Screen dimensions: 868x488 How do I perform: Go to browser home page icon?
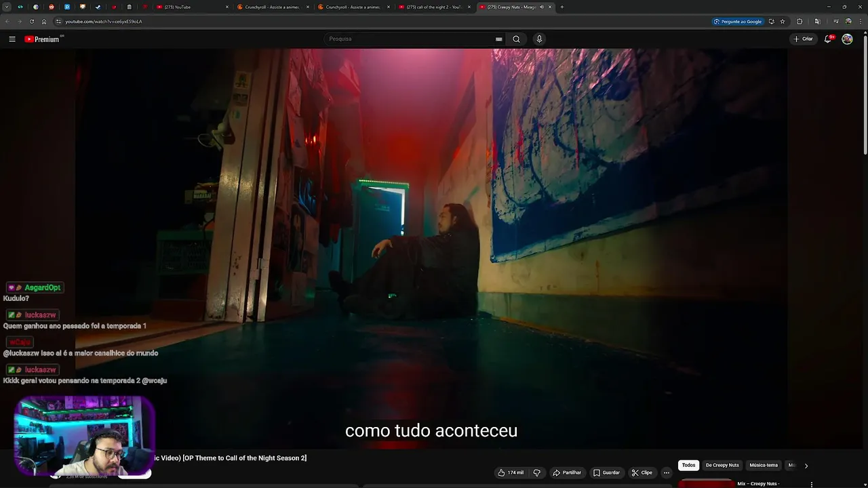44,21
